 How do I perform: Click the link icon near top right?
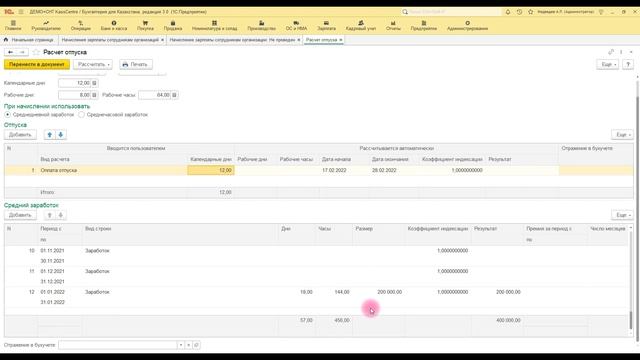click(611, 52)
